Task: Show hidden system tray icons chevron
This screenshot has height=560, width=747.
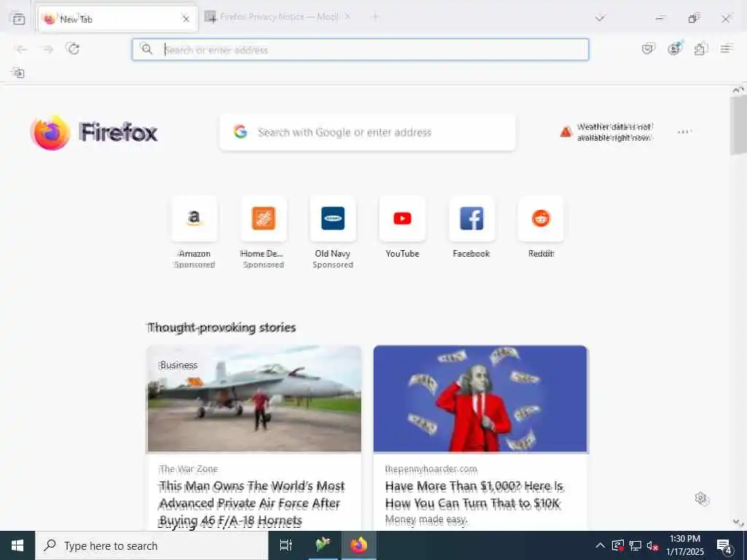Action: coord(600,545)
